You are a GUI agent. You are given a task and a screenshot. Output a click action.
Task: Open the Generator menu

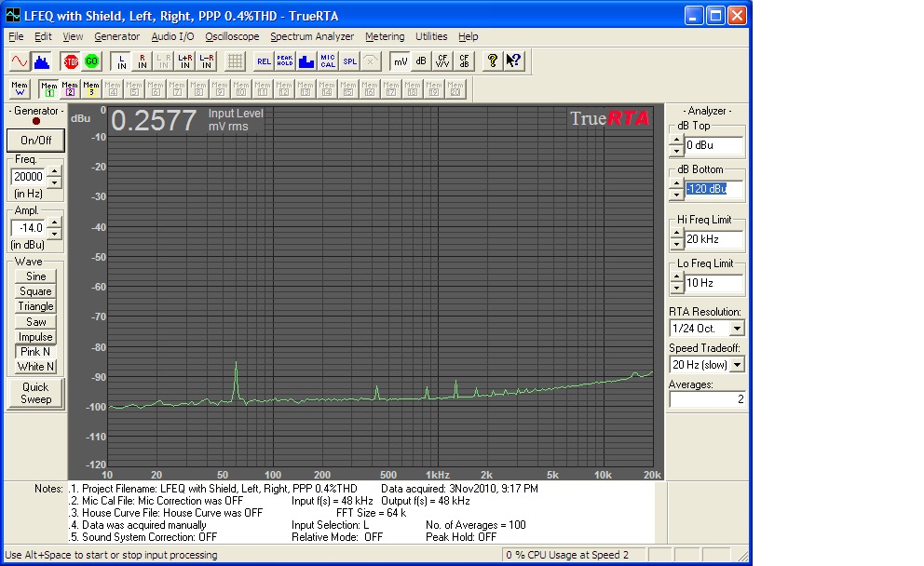click(116, 36)
